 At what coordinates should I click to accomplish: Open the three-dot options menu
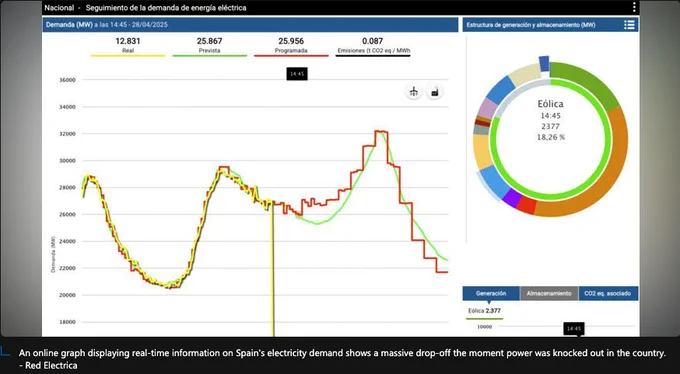pos(634,7)
